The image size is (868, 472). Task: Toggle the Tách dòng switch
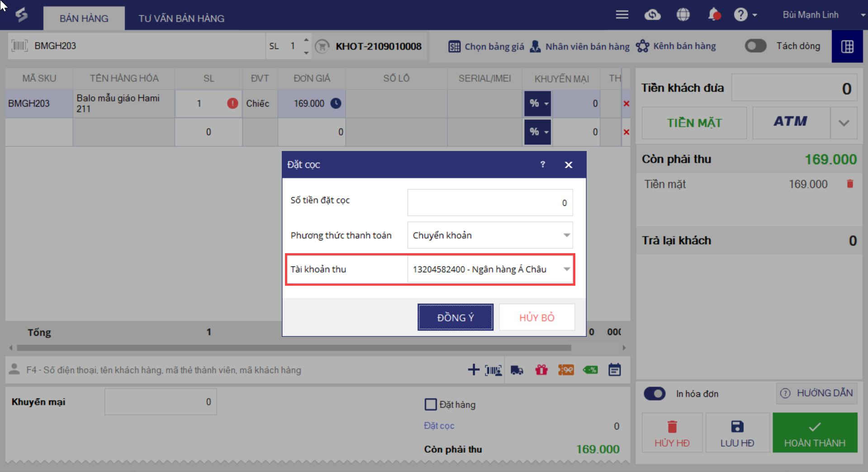(755, 46)
